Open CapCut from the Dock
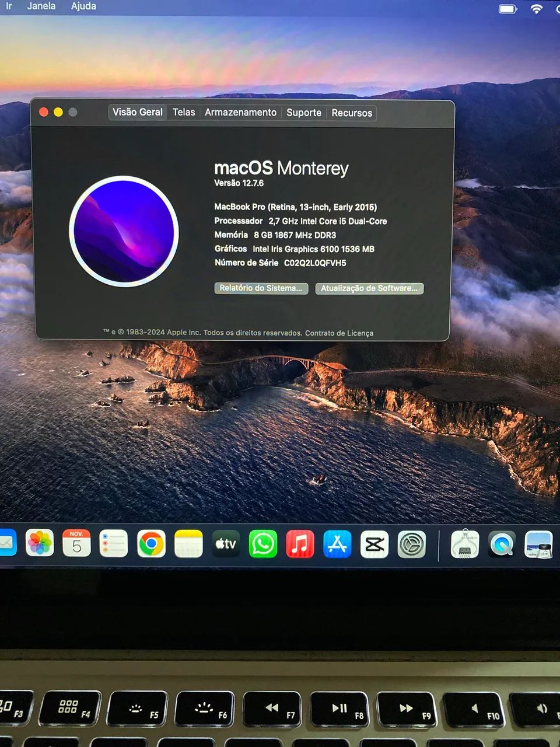560x747 pixels. [x=374, y=544]
